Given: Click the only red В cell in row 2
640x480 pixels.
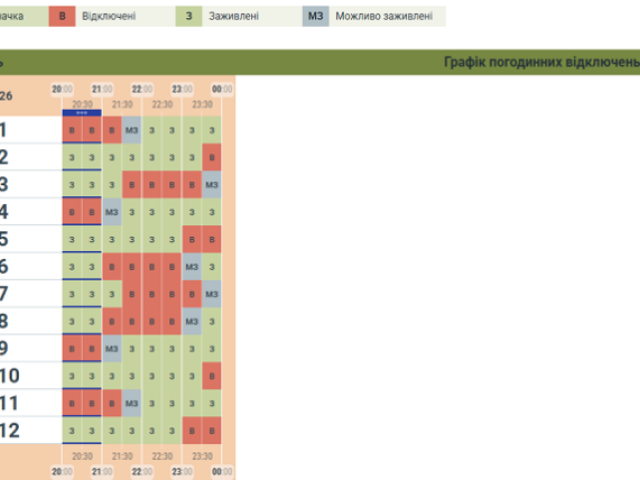Looking at the screenshot, I should [x=212, y=157].
